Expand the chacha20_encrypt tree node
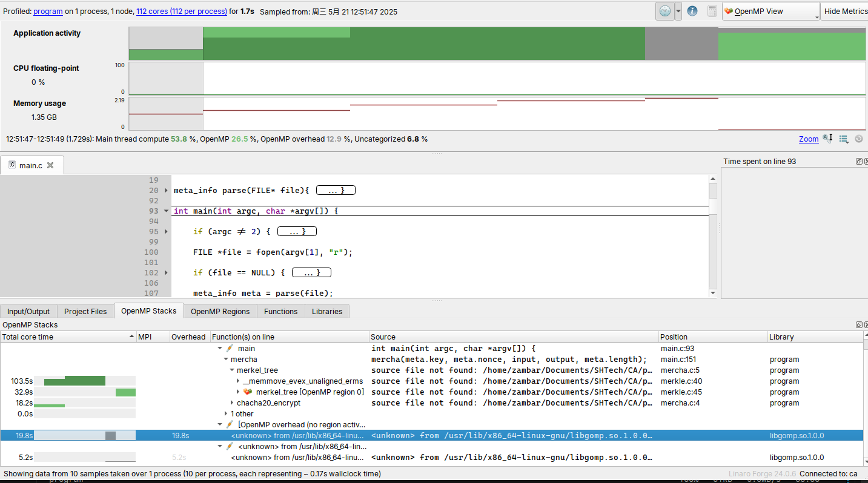Image resolution: width=868 pixels, height=483 pixels. (232, 403)
